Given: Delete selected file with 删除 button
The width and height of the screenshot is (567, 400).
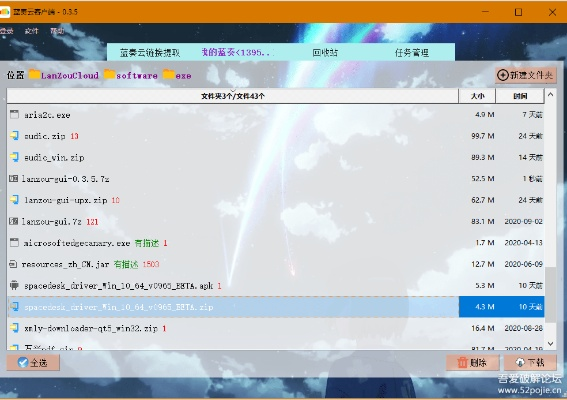Looking at the screenshot, I should point(473,362).
